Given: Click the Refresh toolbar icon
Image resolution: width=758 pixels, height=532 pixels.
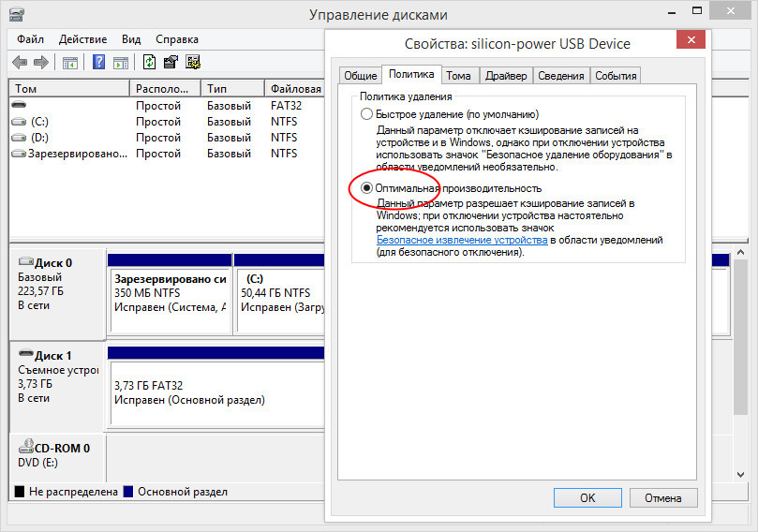Looking at the screenshot, I should pos(149,62).
